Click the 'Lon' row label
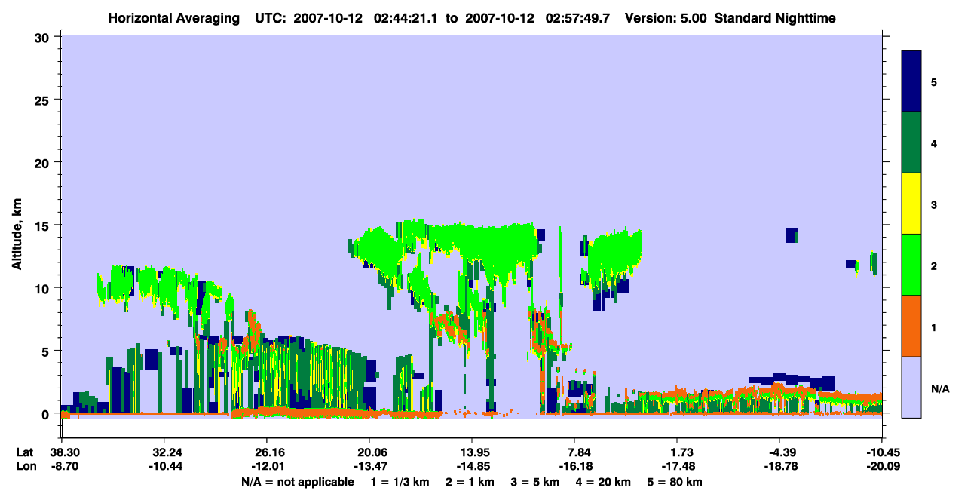The height and width of the screenshot is (503, 980). pos(25,466)
